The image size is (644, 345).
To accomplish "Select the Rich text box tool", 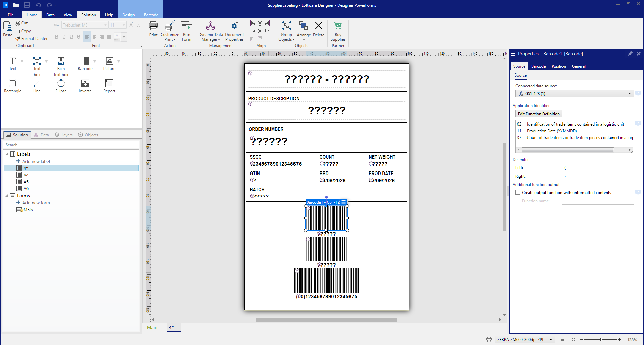I will (61, 66).
